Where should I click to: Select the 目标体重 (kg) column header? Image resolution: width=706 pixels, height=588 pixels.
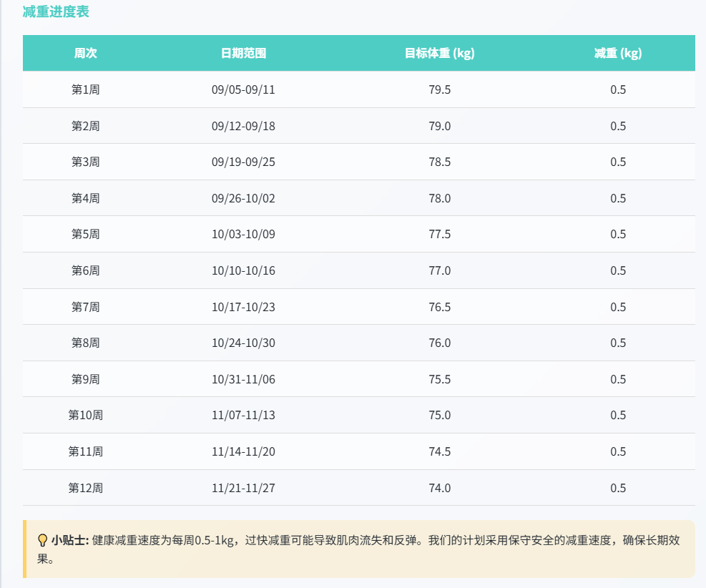coord(439,53)
